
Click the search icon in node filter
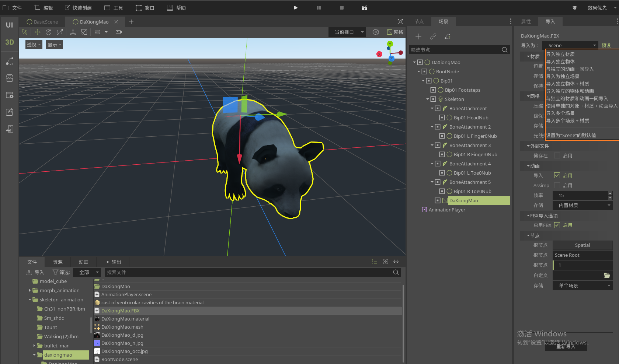pos(505,50)
